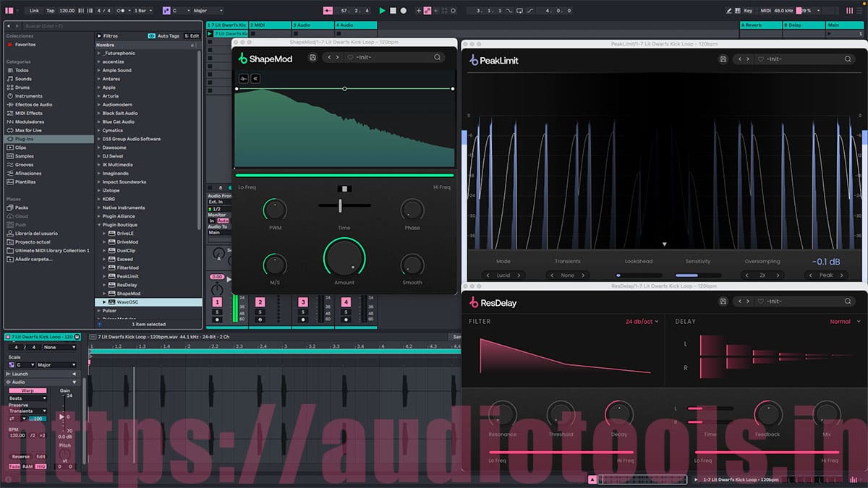The image size is (868, 488).
Task: Stop playback with the transport Stop button
Action: tap(393, 11)
